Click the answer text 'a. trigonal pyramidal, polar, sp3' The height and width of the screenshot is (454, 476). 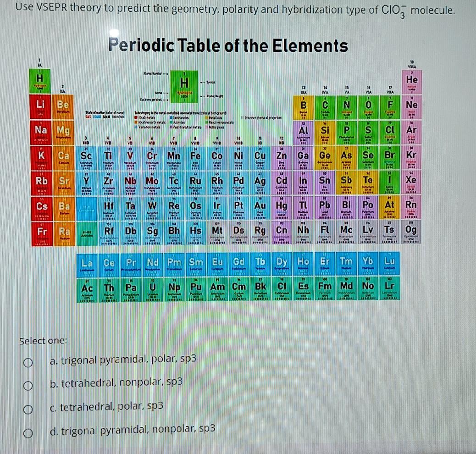click(x=123, y=360)
